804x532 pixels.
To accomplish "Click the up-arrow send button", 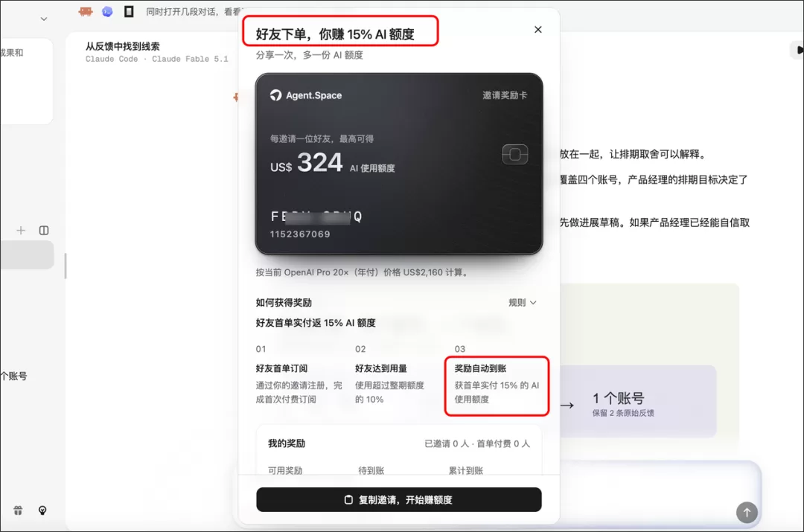I will (747, 512).
